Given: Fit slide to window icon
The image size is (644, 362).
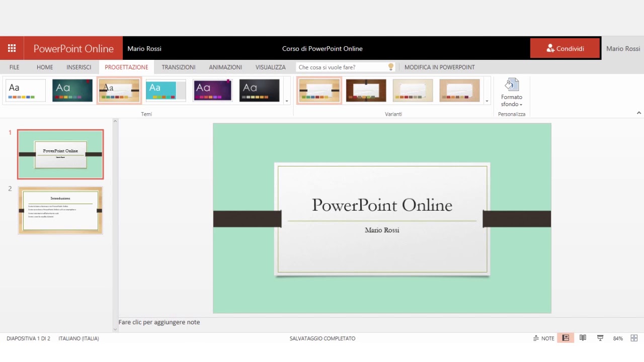Looking at the screenshot, I should tap(634, 338).
